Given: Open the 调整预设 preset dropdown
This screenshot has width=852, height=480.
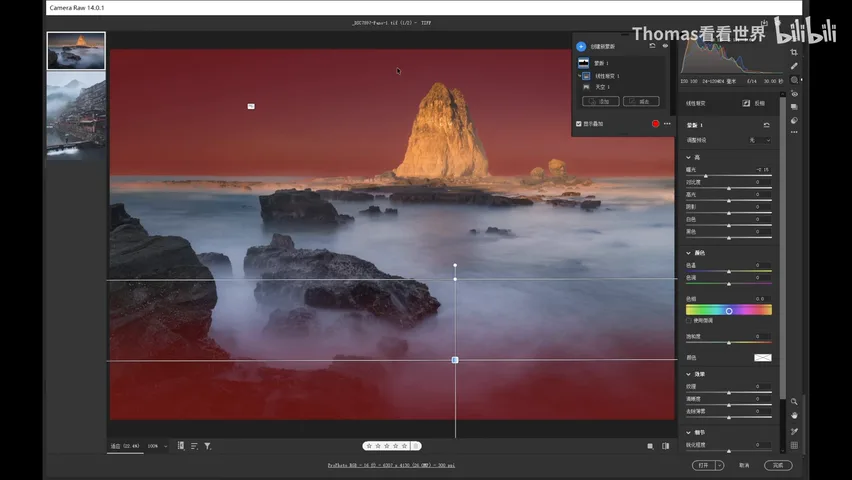Looking at the screenshot, I should coord(760,140).
